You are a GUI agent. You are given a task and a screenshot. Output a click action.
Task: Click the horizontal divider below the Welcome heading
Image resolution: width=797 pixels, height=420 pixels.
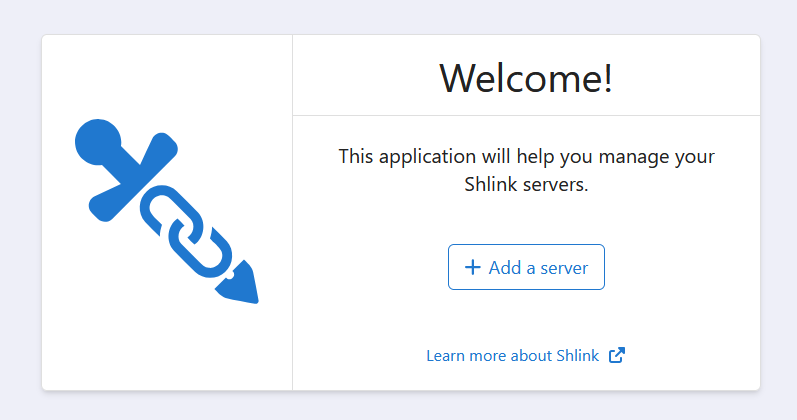pos(526,115)
